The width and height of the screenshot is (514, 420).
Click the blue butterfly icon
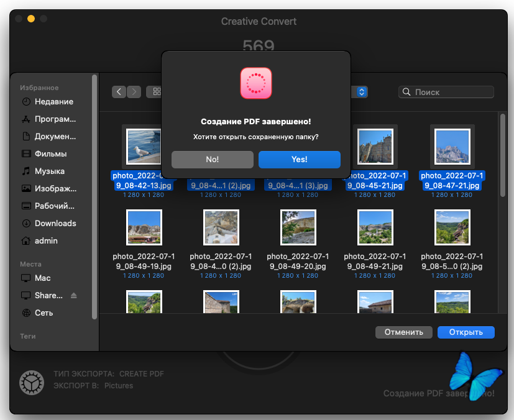(x=475, y=377)
